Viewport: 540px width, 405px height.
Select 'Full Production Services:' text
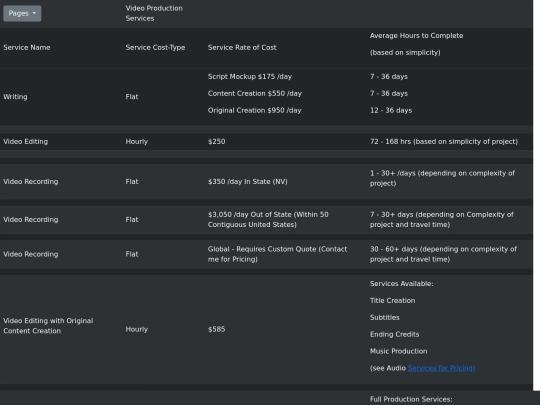point(411,399)
